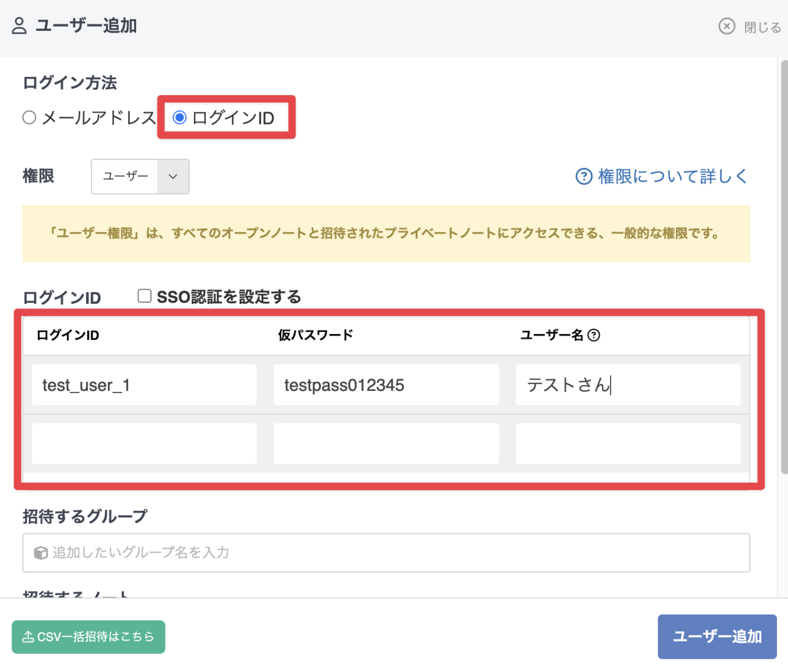Enable the SSO認証を設定する checkbox
Viewport: 788px width, 672px height.
[145, 296]
